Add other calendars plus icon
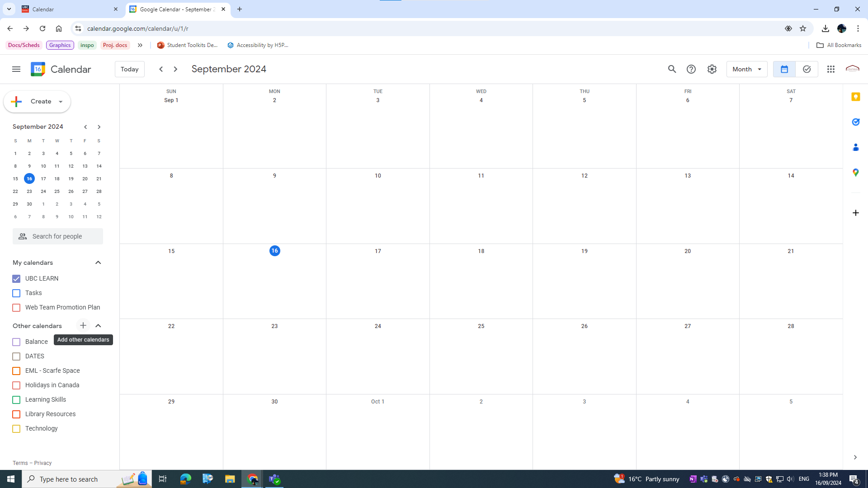This screenshot has height=488, width=868. (83, 325)
